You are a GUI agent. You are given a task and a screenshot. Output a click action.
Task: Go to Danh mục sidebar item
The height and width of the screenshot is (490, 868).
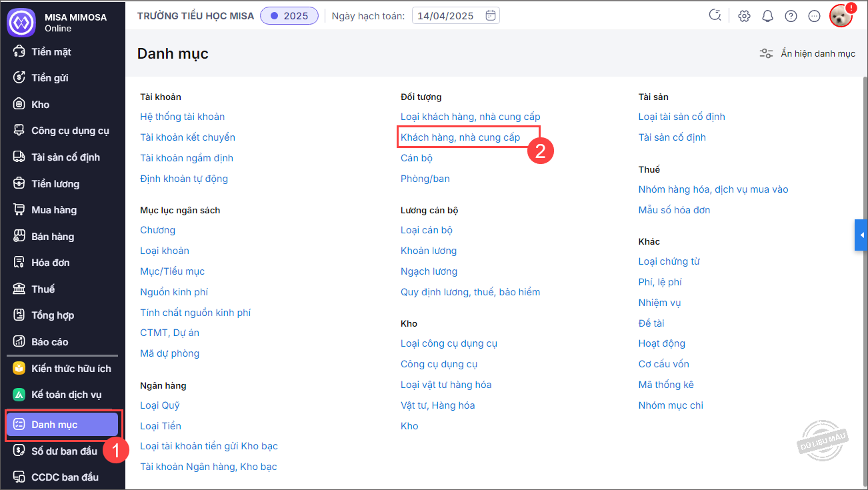point(55,425)
